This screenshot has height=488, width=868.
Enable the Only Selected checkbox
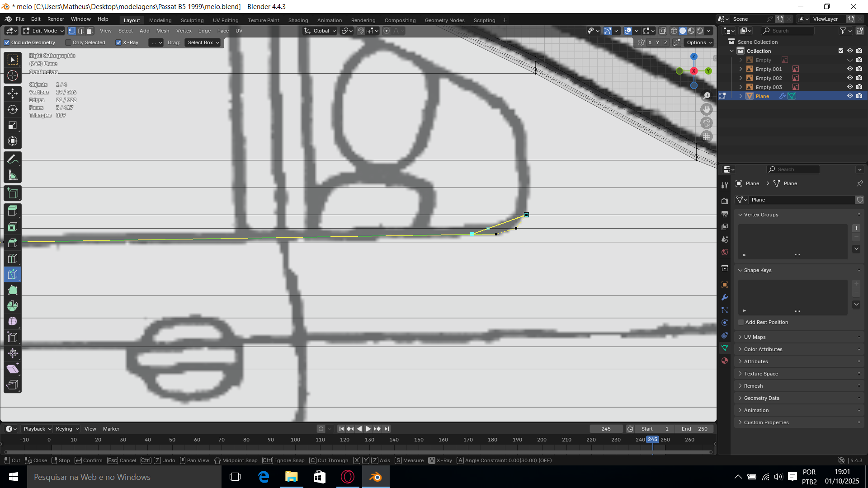click(x=68, y=42)
